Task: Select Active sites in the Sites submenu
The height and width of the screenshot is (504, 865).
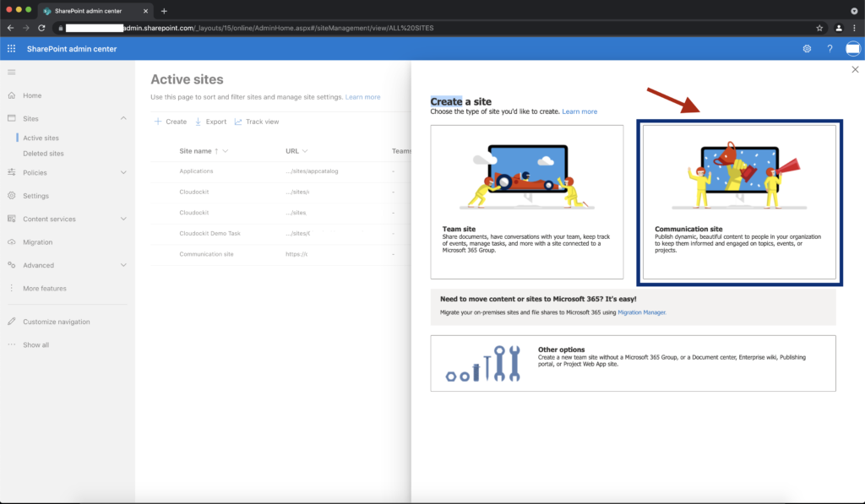Action: 41,138
